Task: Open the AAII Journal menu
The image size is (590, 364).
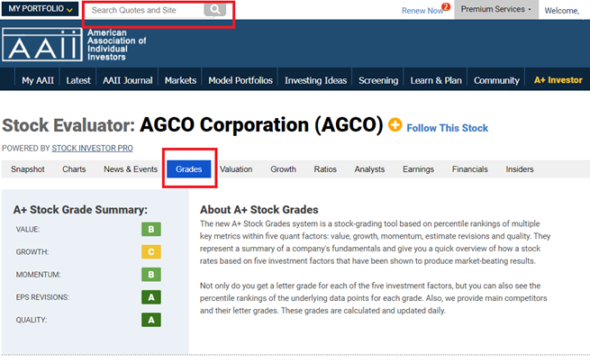Action: point(128,80)
